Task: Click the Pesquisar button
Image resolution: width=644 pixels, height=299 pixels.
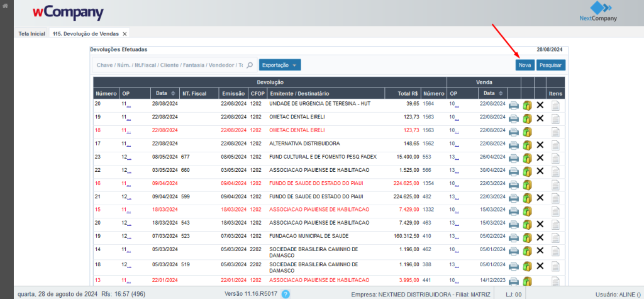Action: [551, 65]
